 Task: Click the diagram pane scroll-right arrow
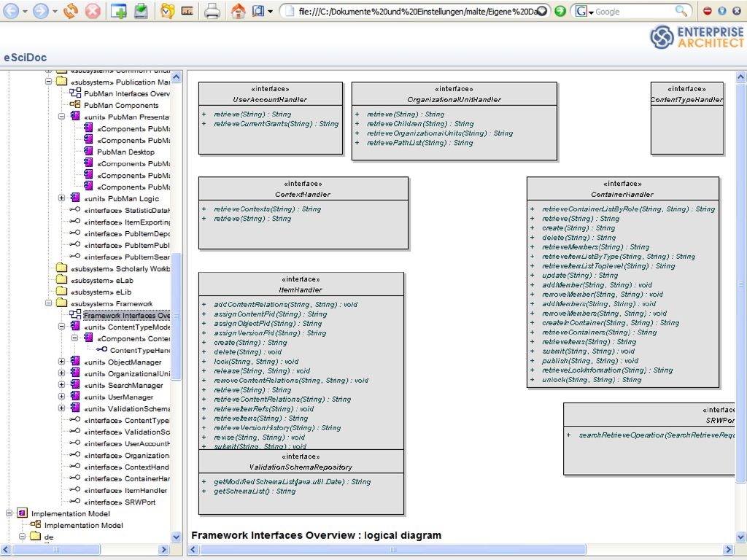(728, 550)
